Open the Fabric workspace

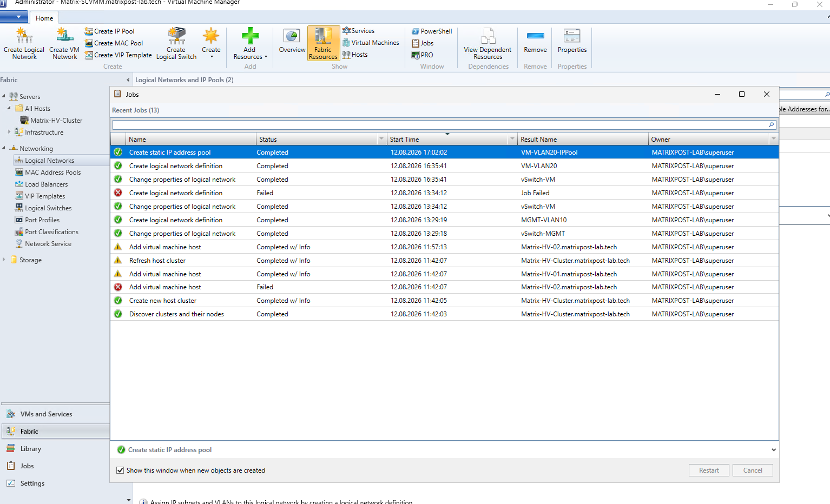[x=55, y=432]
